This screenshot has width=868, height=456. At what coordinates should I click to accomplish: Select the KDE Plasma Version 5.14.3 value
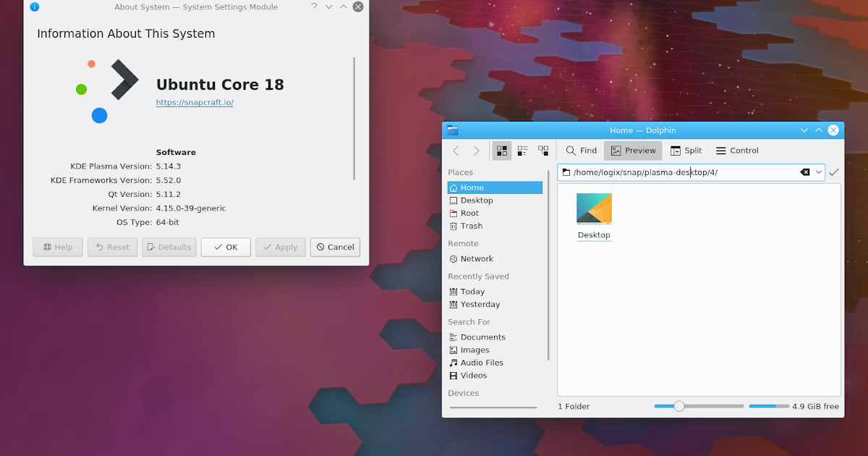(x=169, y=166)
